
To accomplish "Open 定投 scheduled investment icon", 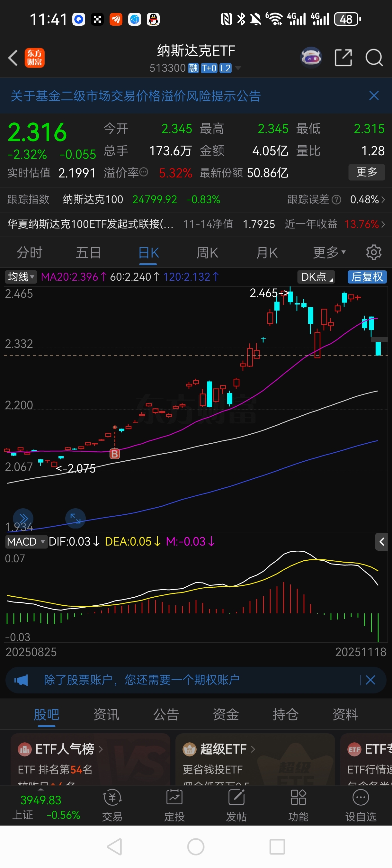I will coord(174,806).
